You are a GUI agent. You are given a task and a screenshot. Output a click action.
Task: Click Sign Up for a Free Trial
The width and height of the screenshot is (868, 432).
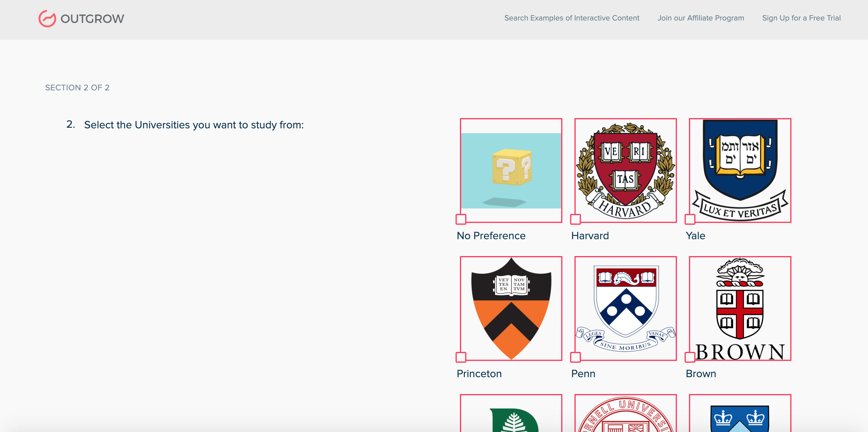coord(801,18)
